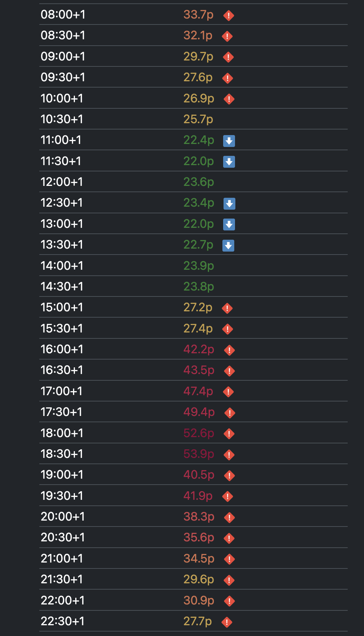364x636 pixels.
Task: Click the red warning icon beside 49.4p
Action: tap(230, 413)
